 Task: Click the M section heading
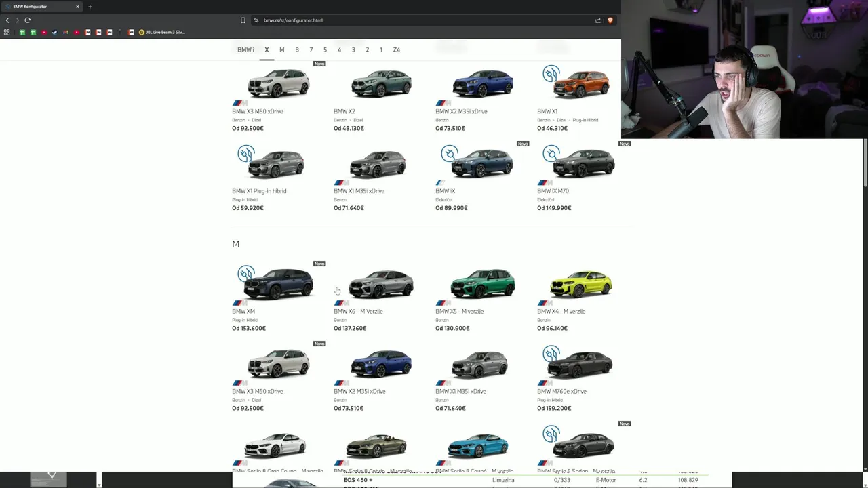[235, 244]
